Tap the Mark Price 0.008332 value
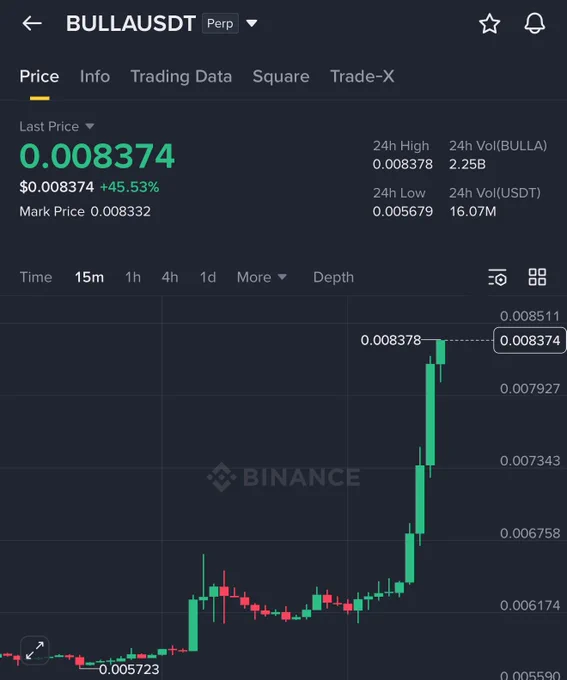The image size is (567, 680). coord(121,212)
